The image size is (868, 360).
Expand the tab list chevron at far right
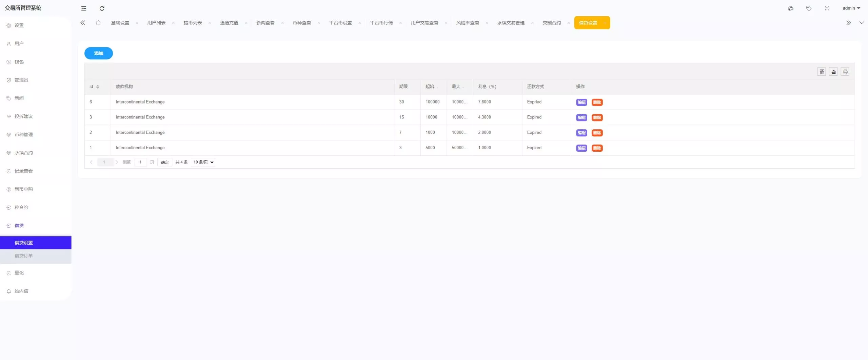point(862,23)
